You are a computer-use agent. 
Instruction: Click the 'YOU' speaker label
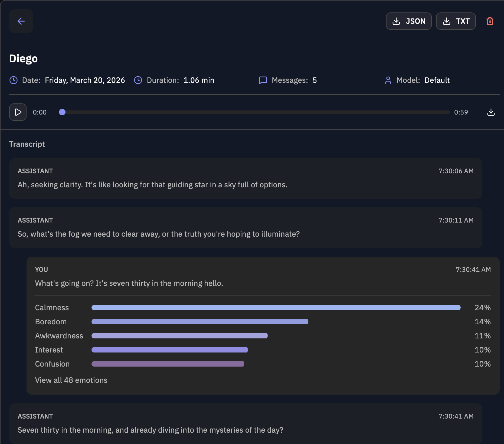coord(41,269)
